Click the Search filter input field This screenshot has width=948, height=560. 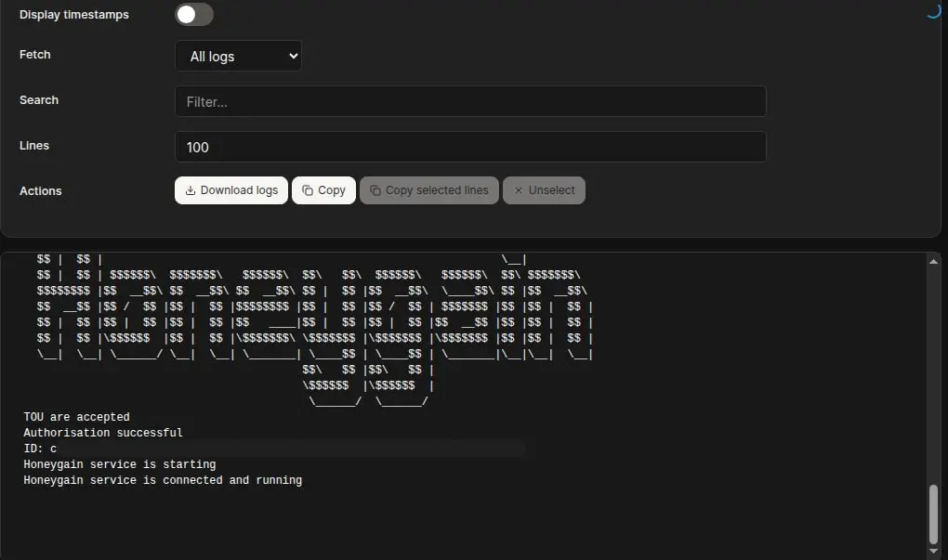pyautogui.click(x=470, y=101)
